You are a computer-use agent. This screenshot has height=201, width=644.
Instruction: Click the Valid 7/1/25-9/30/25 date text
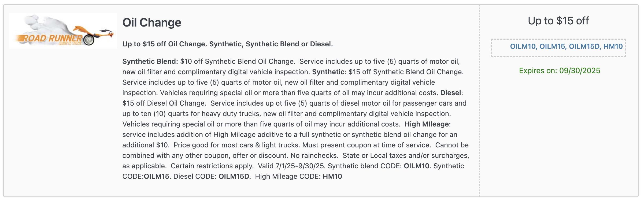[292, 166]
